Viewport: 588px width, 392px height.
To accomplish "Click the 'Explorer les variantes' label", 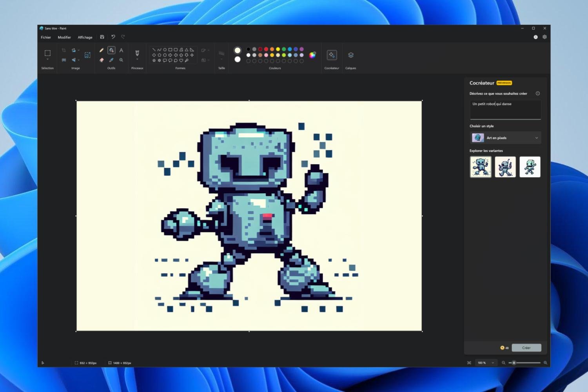I will [x=486, y=151].
